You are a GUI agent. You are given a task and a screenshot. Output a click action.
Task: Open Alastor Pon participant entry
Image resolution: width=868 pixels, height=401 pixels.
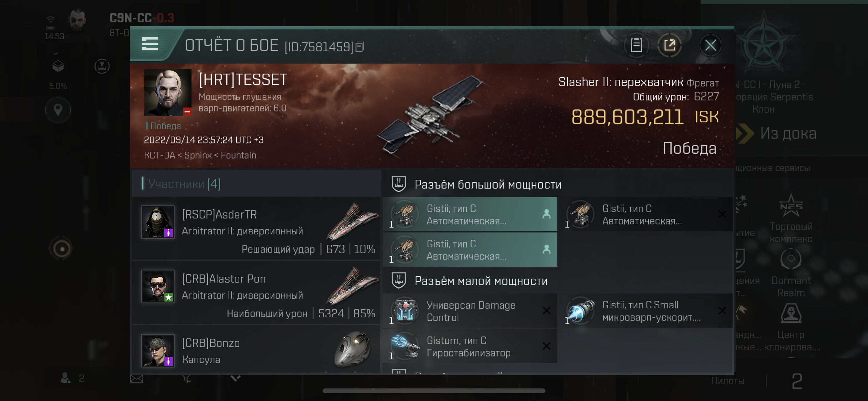click(256, 293)
